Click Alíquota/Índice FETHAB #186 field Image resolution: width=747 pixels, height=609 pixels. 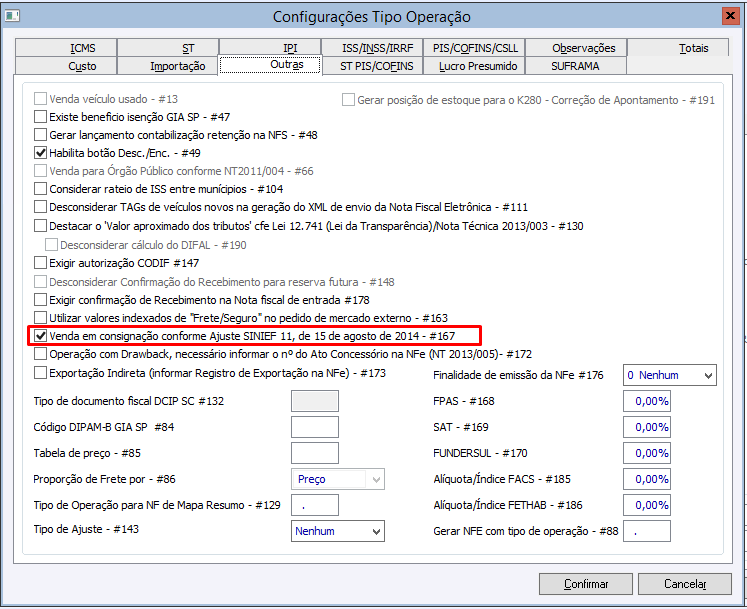pos(646,505)
